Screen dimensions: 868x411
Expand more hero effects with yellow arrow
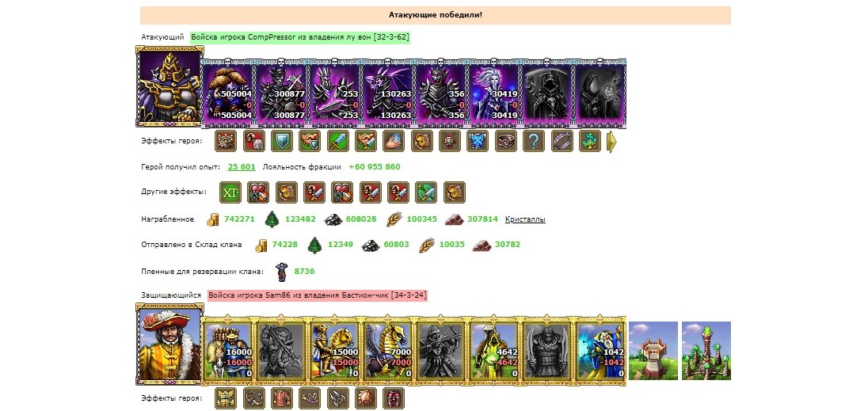click(x=611, y=142)
